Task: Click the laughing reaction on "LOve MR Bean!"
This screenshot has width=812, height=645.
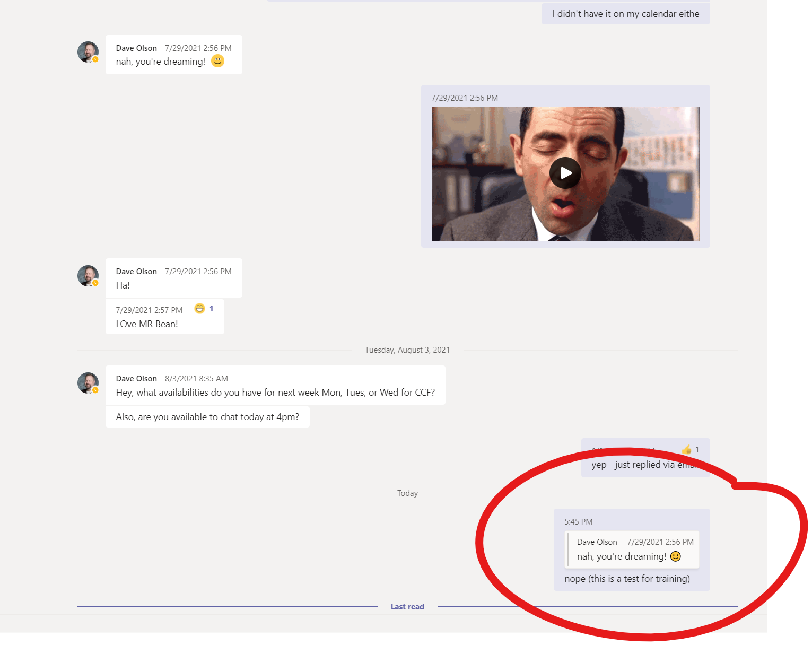Action: [x=199, y=309]
